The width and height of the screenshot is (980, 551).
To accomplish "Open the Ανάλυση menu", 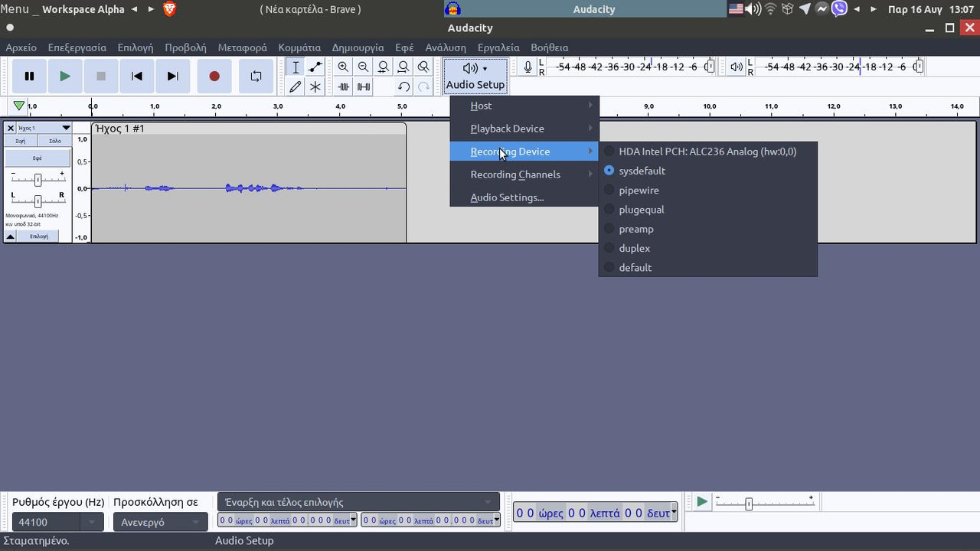I will point(446,47).
